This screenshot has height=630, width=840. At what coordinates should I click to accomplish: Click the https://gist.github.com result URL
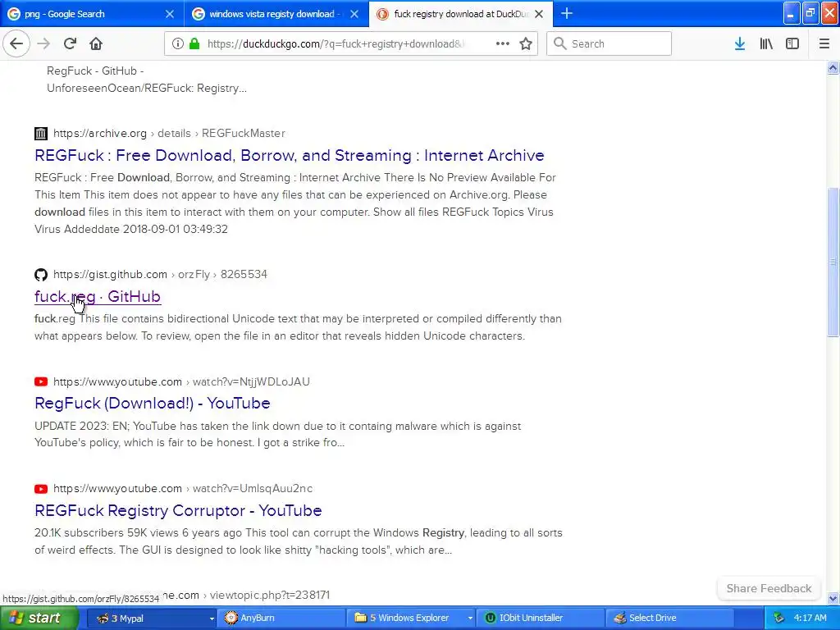coord(110,274)
